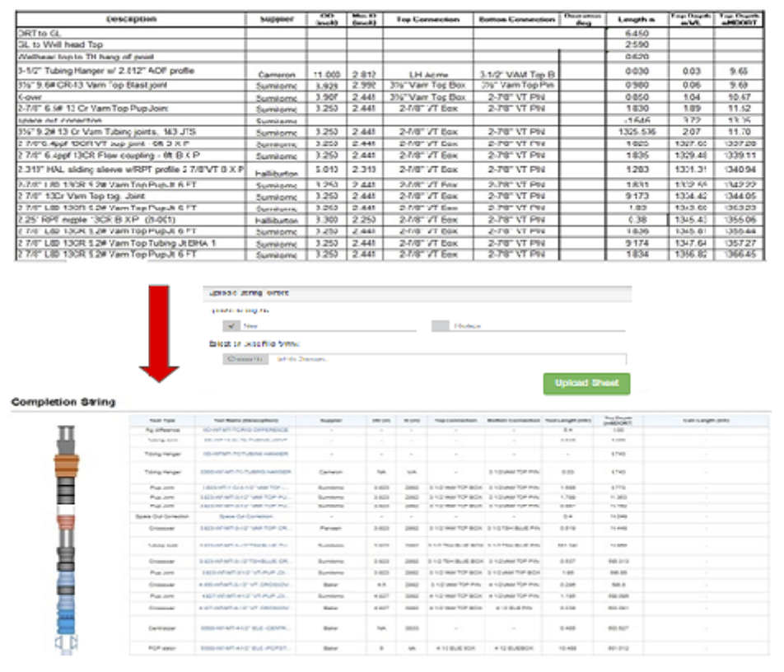Select the PCP stator tool type cell
Image resolution: width=784 pixels, height=672 pixels.
tap(162, 648)
